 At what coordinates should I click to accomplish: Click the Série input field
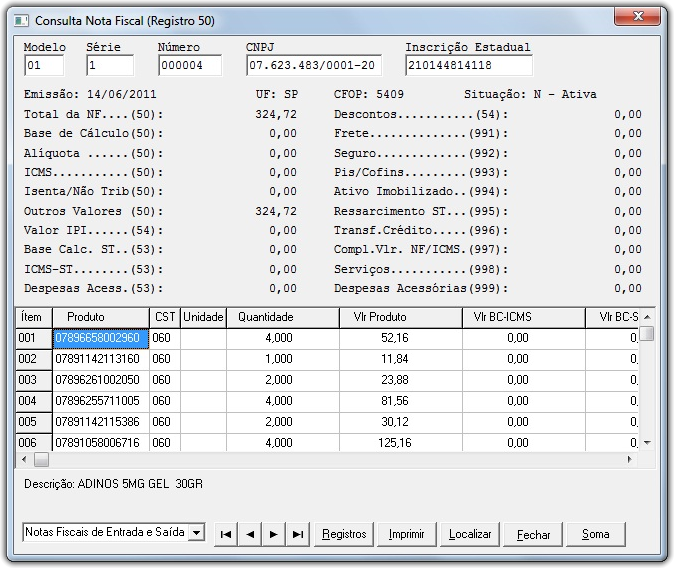pyautogui.click(x=110, y=65)
